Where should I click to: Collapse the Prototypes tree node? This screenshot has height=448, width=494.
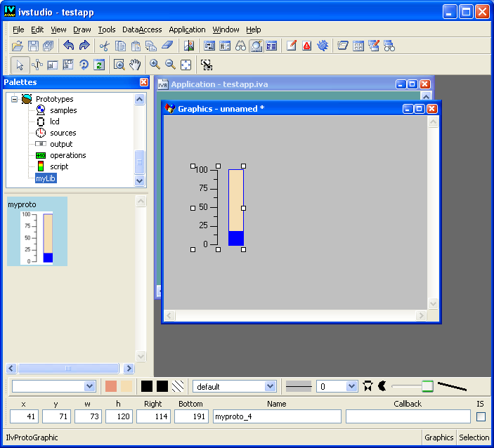click(14, 99)
